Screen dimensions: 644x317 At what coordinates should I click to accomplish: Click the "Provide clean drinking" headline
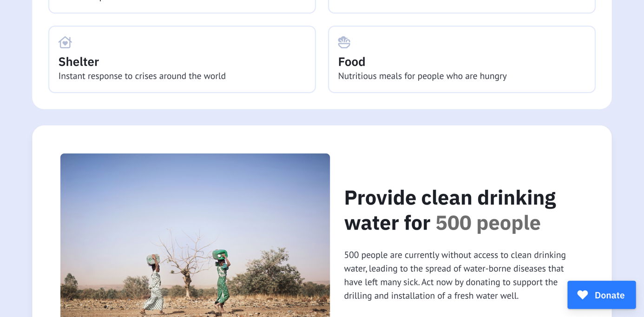[x=450, y=198]
